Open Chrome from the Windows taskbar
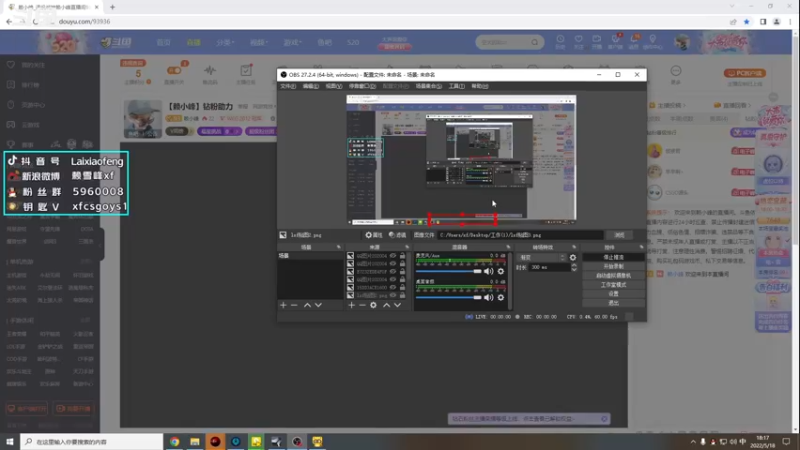 click(x=174, y=441)
